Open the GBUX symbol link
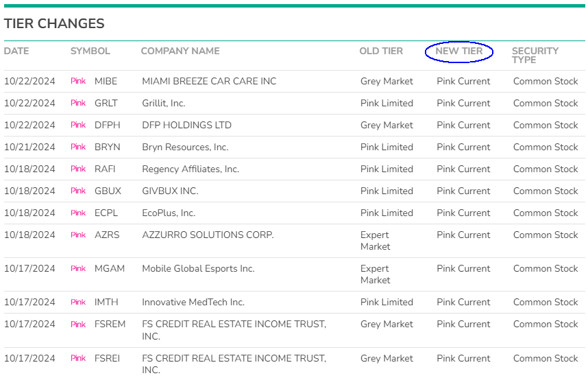The image size is (588, 378). tap(108, 191)
